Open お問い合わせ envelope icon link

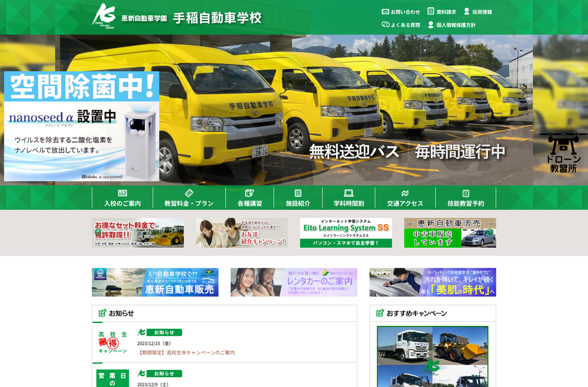tap(385, 12)
